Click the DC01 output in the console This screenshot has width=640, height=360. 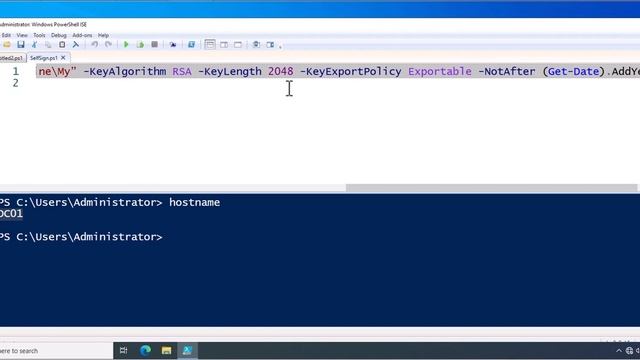coord(11,213)
